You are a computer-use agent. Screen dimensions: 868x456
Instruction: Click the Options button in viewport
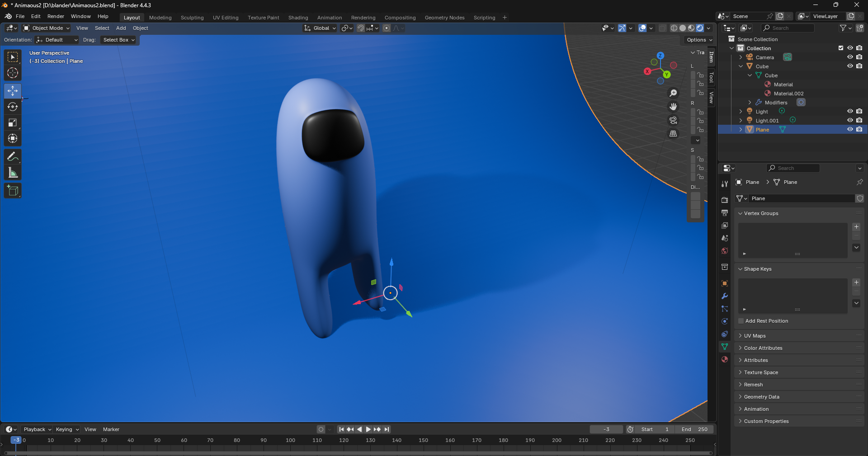tap(699, 40)
